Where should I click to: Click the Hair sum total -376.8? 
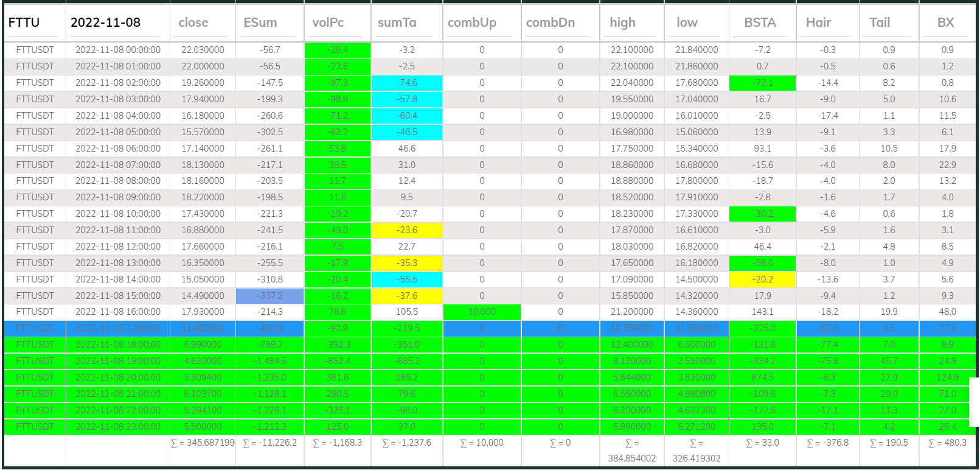coord(828,443)
